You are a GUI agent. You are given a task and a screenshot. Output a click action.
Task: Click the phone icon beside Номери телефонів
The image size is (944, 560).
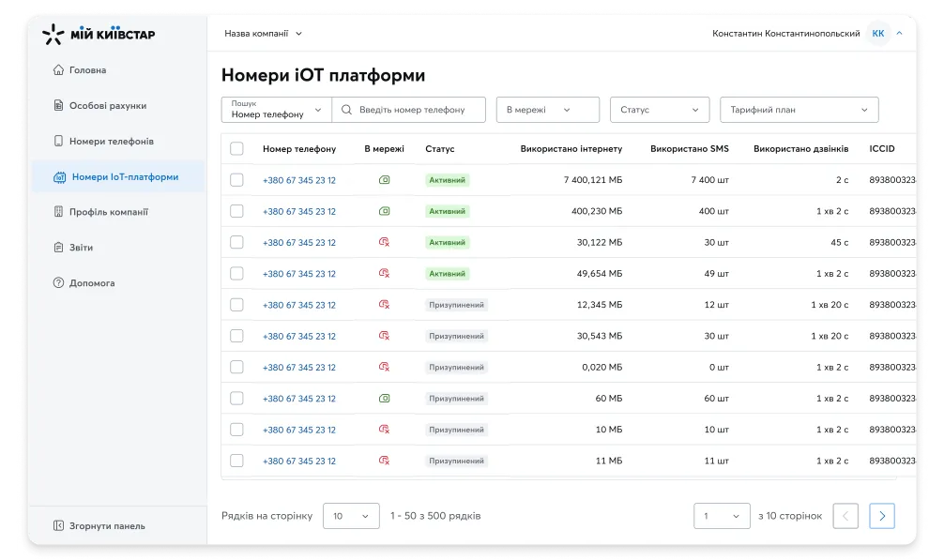58,141
